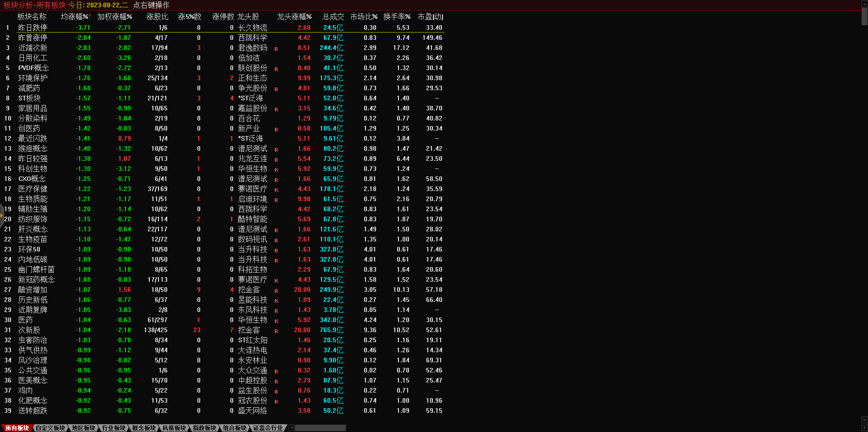Select the 昨日跌停 sector row
868x432 pixels.
(x=33, y=27)
